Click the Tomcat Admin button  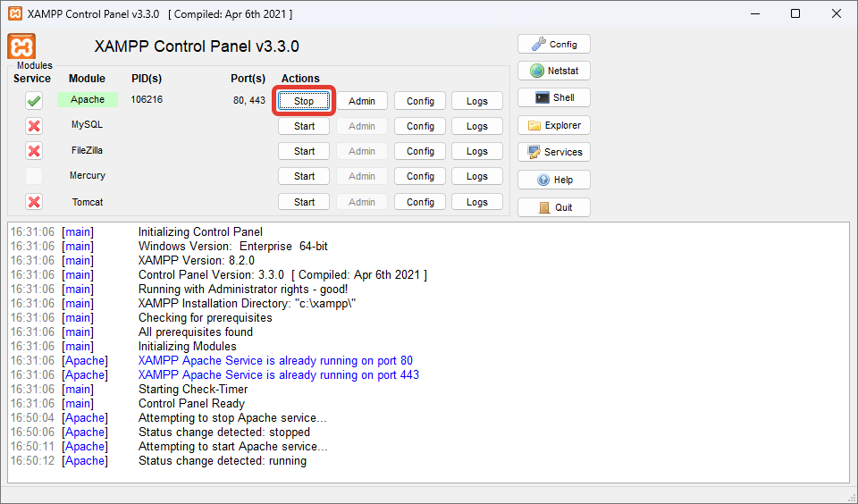[362, 202]
